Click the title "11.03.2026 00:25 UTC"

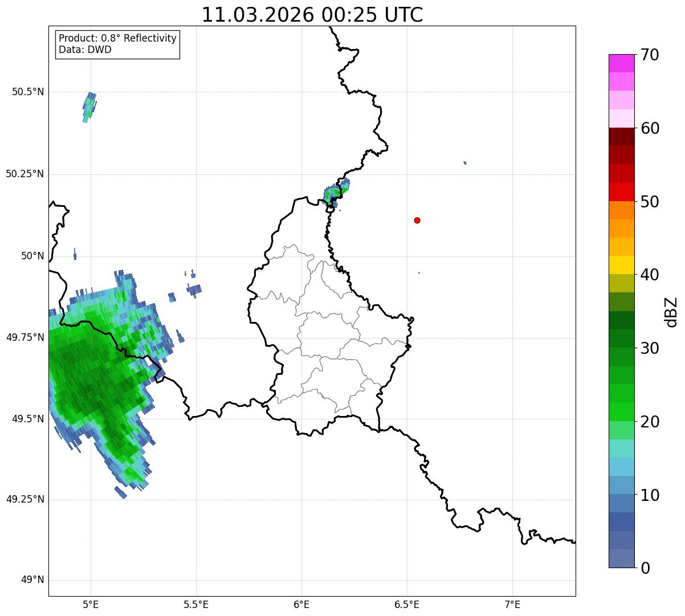point(312,15)
